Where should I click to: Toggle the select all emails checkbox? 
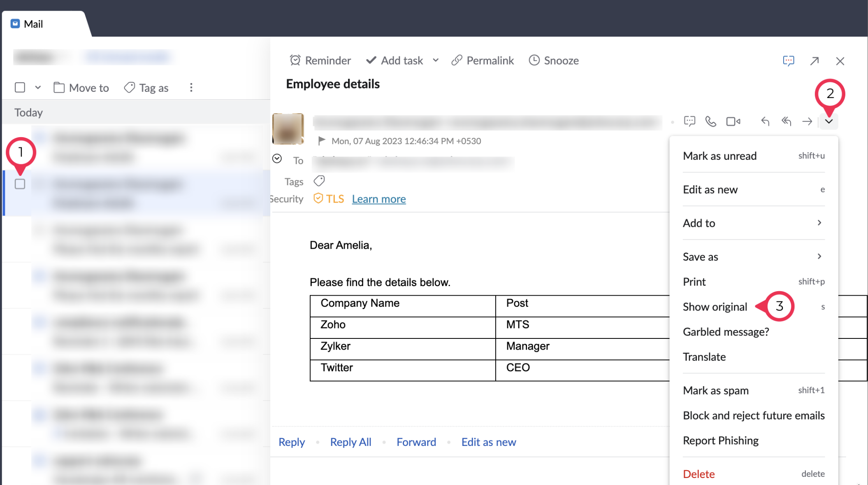click(20, 88)
